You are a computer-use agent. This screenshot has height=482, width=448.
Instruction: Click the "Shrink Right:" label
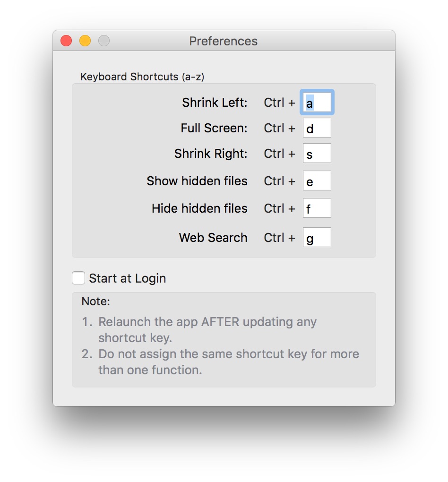point(211,154)
